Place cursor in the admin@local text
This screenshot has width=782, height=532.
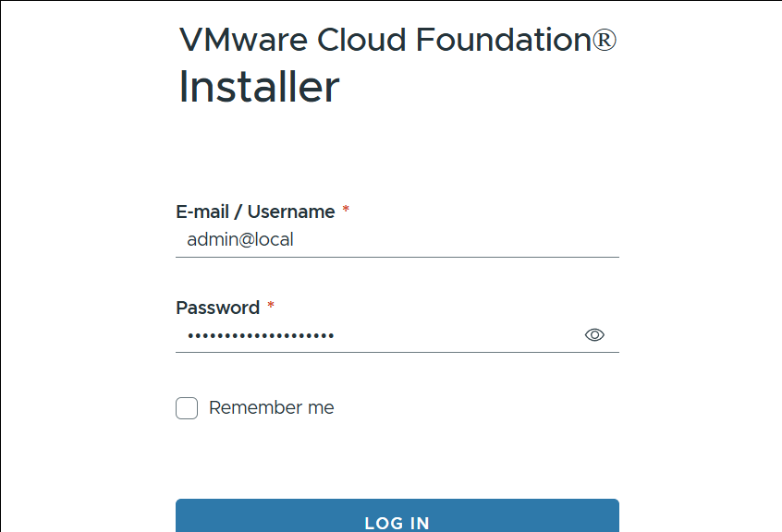click(x=239, y=240)
